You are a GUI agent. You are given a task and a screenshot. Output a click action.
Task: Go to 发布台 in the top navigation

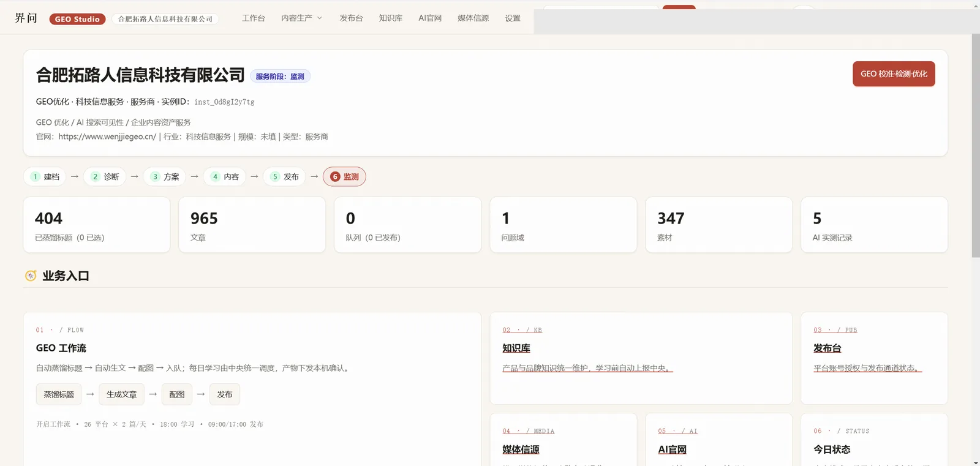[x=352, y=18]
